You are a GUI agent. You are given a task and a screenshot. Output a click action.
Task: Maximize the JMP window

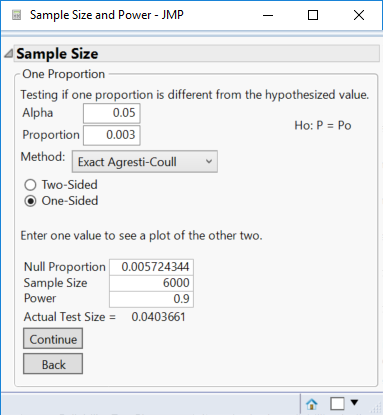pyautogui.click(x=313, y=15)
